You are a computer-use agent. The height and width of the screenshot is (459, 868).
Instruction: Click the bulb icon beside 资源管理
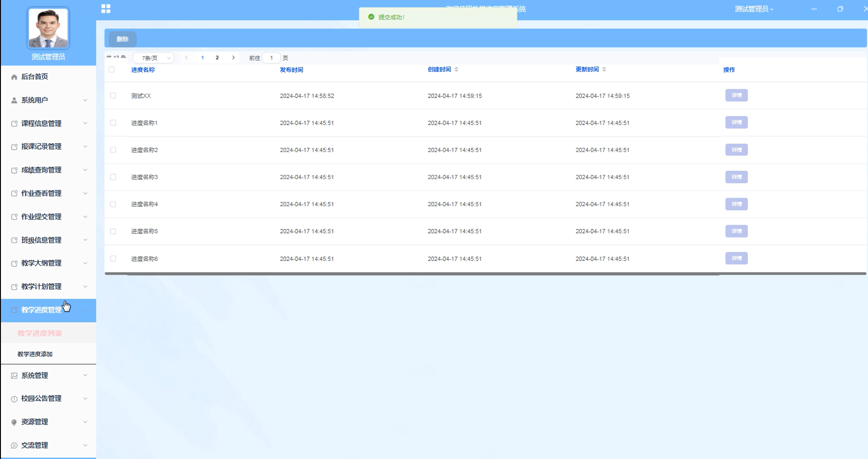(14, 422)
